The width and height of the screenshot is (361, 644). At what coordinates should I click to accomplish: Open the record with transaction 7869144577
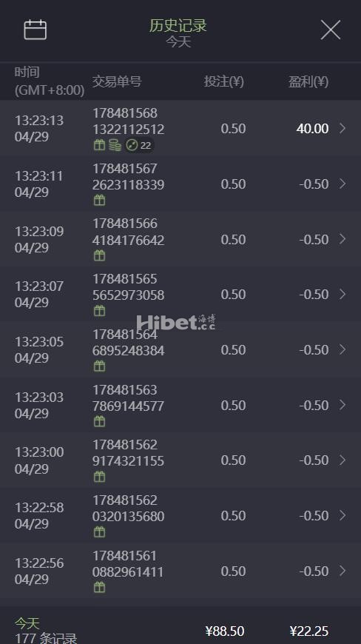[180, 405]
